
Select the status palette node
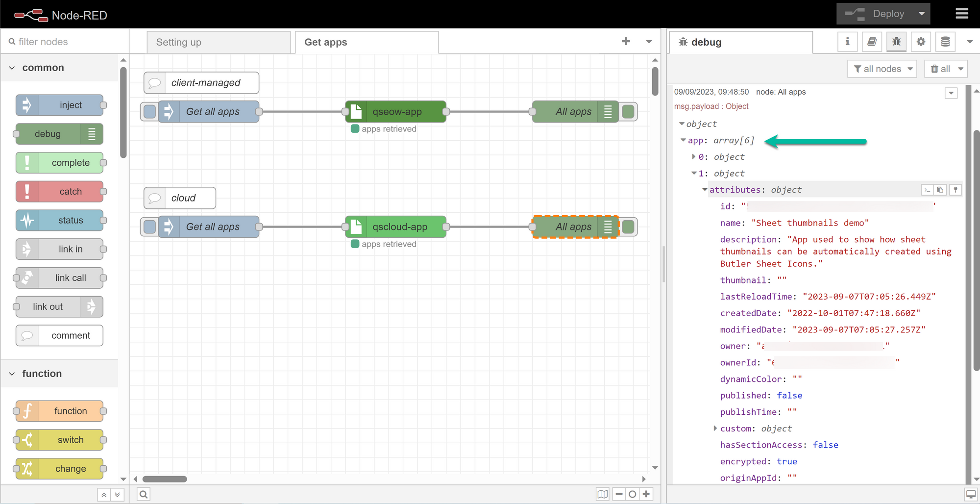pos(60,220)
